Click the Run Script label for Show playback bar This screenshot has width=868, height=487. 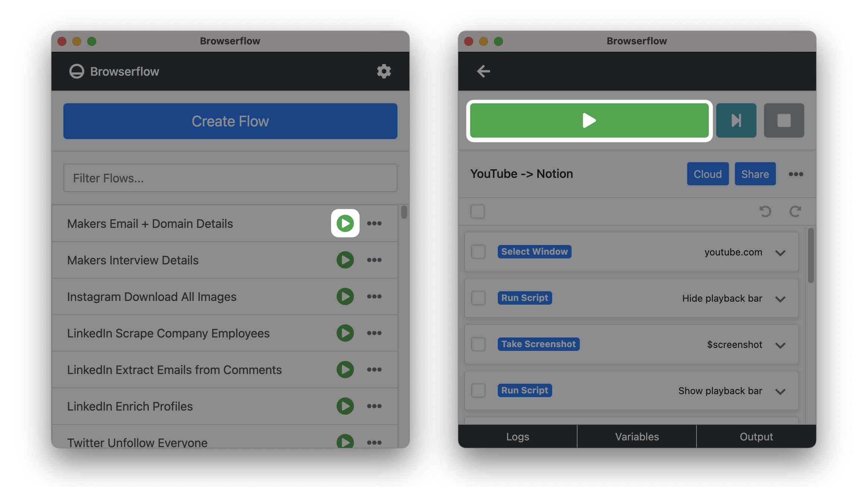click(x=525, y=390)
